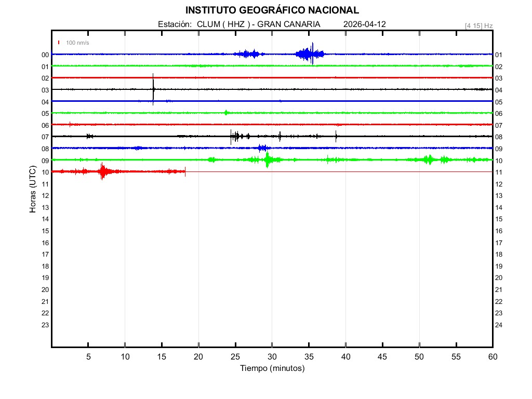Select the hour 24 label on the right axis
Image resolution: width=532 pixels, height=399 pixels.
(498, 325)
